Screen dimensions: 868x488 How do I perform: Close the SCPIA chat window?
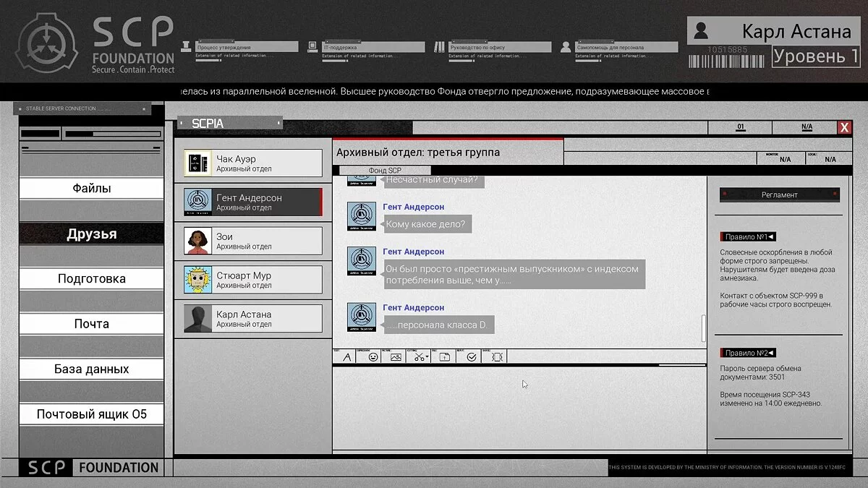(844, 127)
